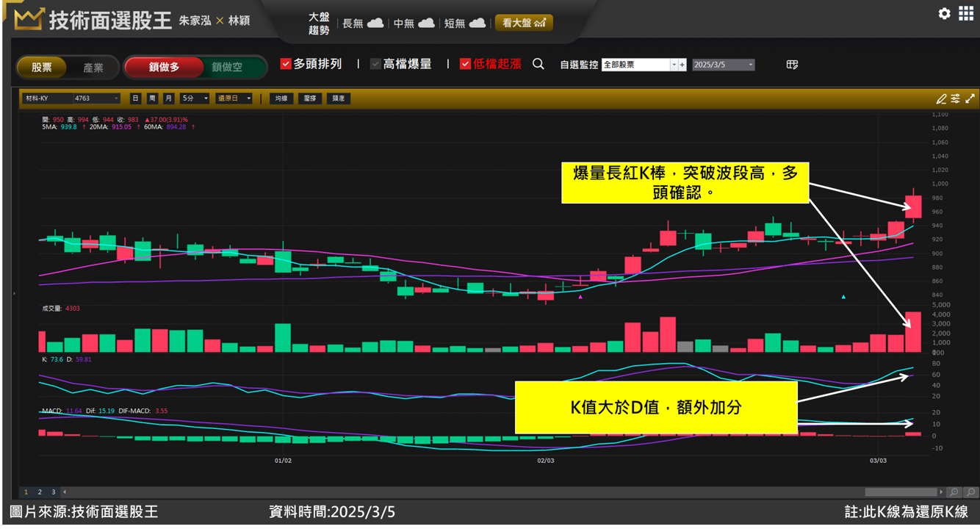Select 月 (monthly) period
The width and height of the screenshot is (980, 529).
click(x=169, y=98)
